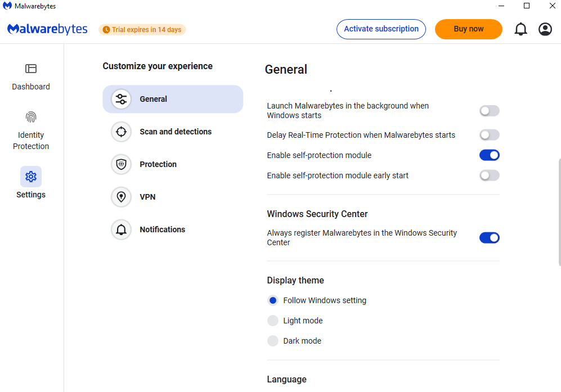Click the trial clock icon

click(x=106, y=30)
